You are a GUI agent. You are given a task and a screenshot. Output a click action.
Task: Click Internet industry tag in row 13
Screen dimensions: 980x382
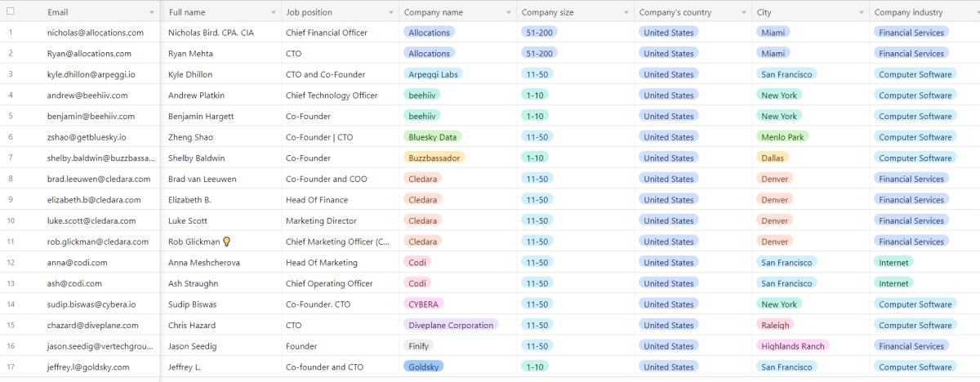[893, 283]
